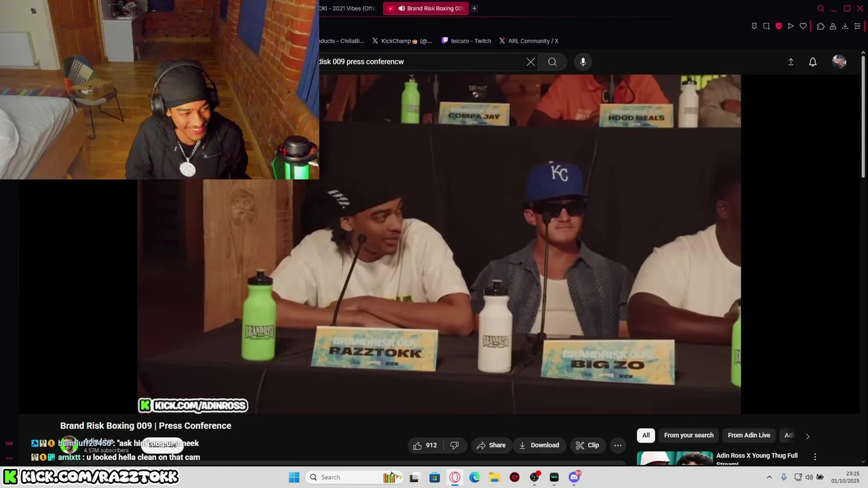Open a new browser tab with plus
The width and height of the screenshot is (868, 488).
click(474, 8)
